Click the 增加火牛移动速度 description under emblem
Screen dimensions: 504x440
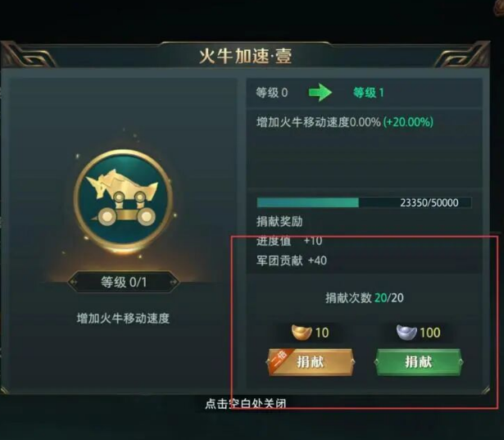[123, 319]
